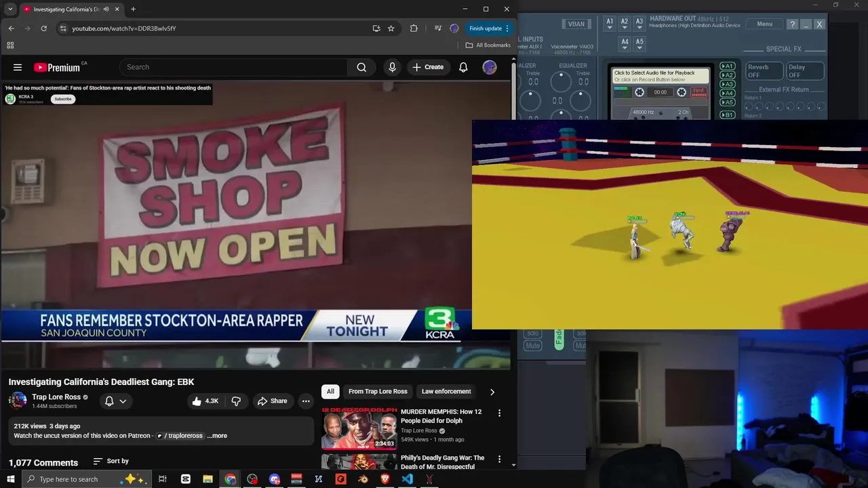This screenshot has width=868, height=488.
Task: Open YouTube notifications bell
Action: 463,67
